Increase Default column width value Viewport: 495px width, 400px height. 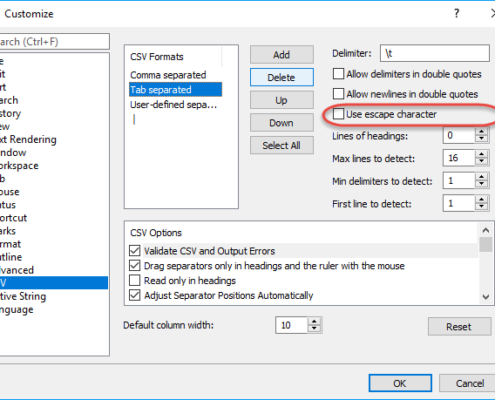pos(314,321)
